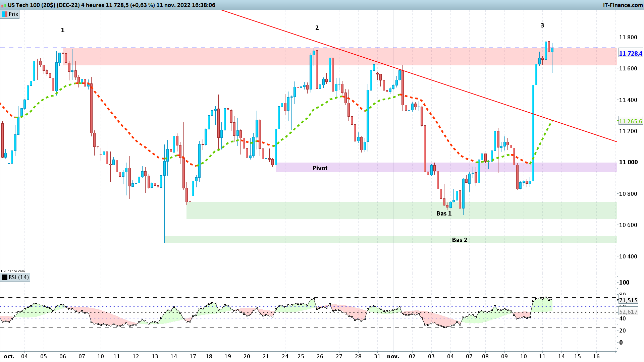Click the Prix blue-red color icon

tap(4, 14)
